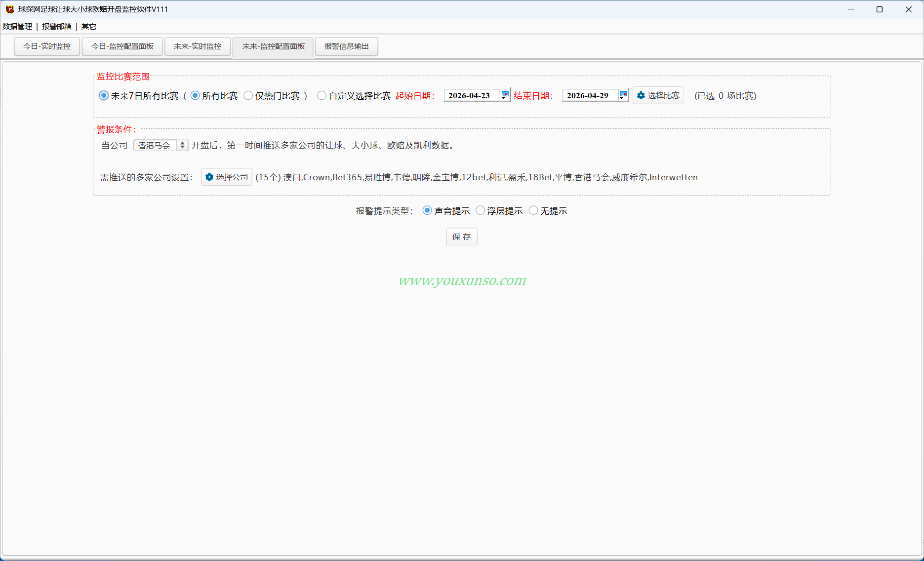Image resolution: width=924 pixels, height=561 pixels.
Task: Choose 浮层提示 alert type
Action: pos(480,211)
